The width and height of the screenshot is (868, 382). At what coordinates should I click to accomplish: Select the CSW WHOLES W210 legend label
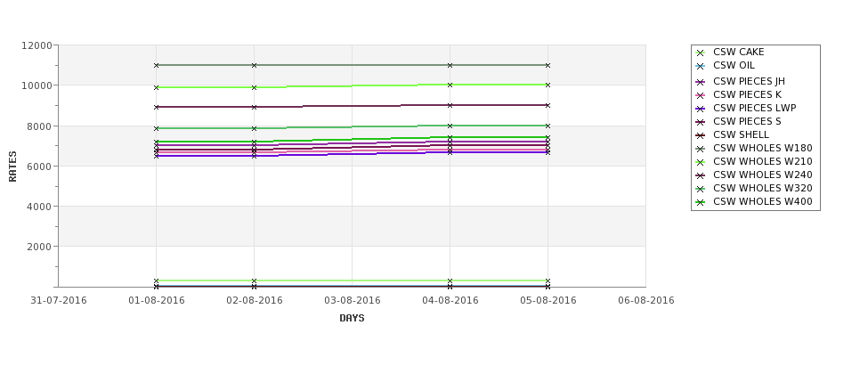[762, 161]
